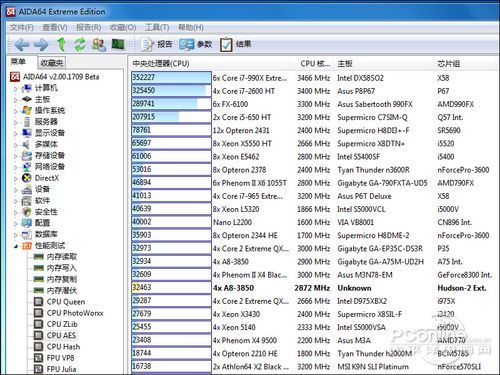The image size is (500, 375).
Task: Switch to the 收藏夹 tab
Action: [x=51, y=63]
